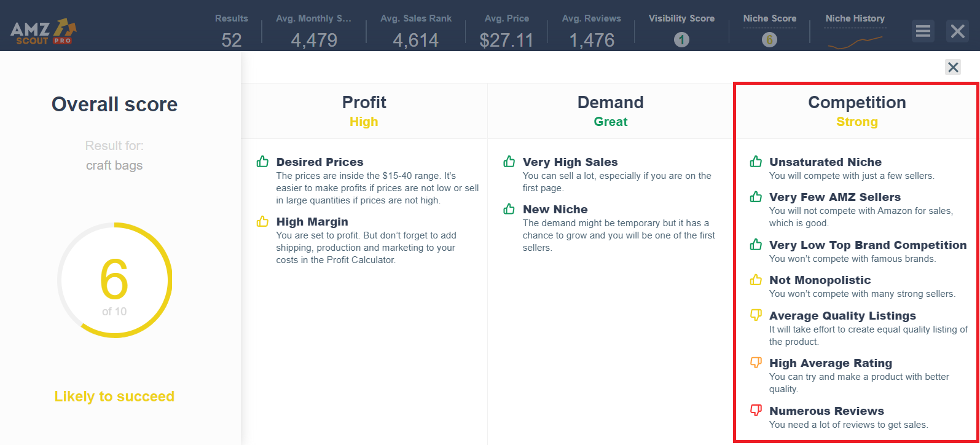The image size is (980, 445).
Task: Click yellow thumbs-up beside High Margin
Action: click(x=263, y=221)
